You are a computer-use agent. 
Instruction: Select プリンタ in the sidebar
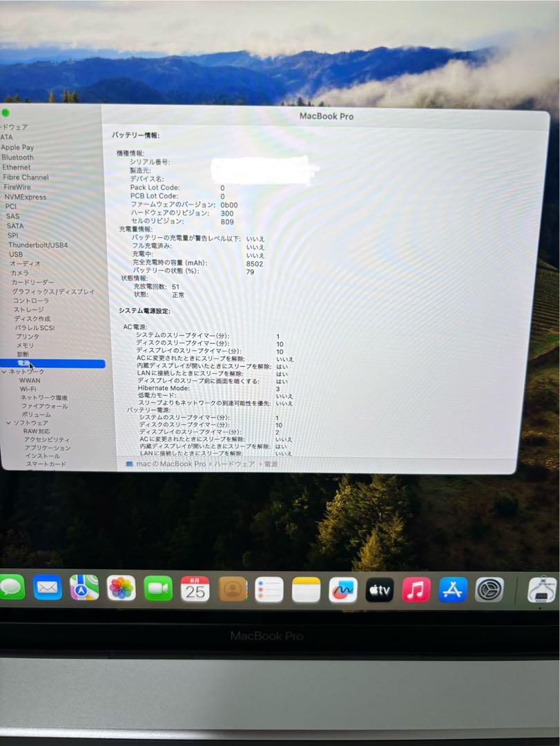[x=28, y=336]
